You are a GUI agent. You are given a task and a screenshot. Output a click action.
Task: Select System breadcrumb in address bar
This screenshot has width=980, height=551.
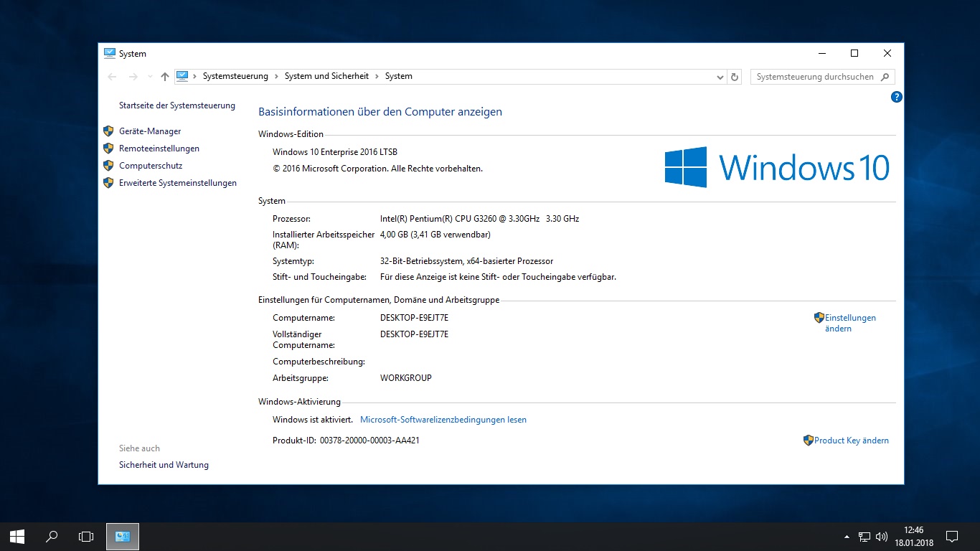(399, 76)
